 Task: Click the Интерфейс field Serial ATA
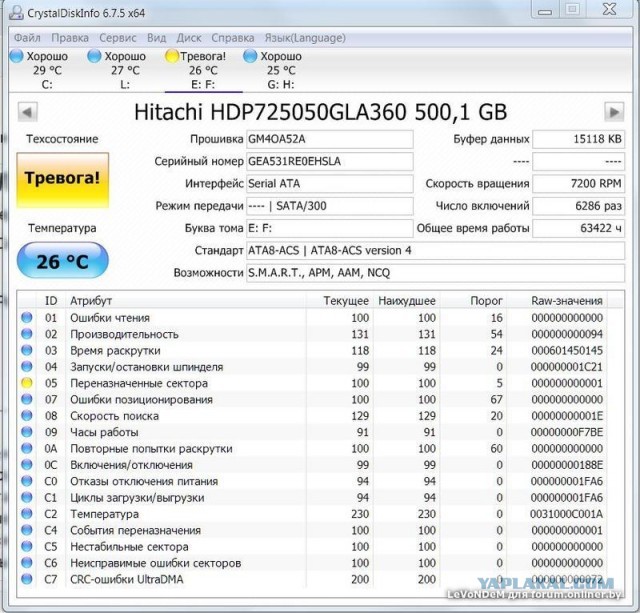329,184
